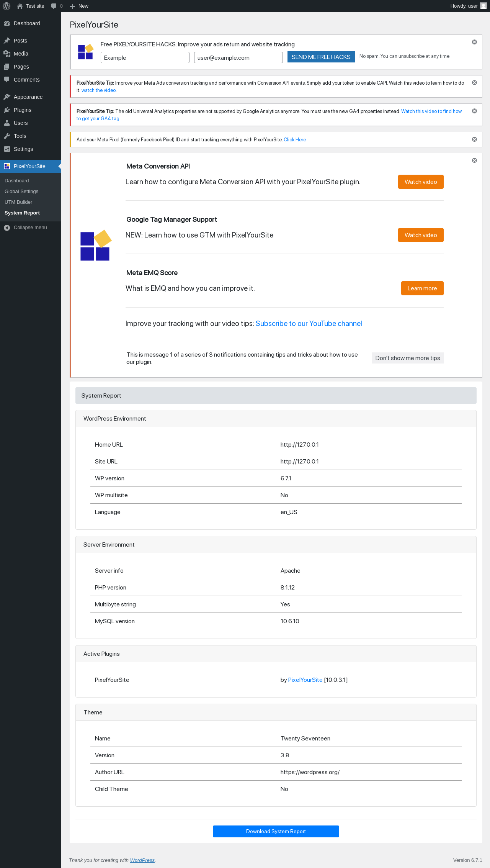
Task: Click the Dashboard gauge icon in sidebar
Action: pyautogui.click(x=7, y=23)
